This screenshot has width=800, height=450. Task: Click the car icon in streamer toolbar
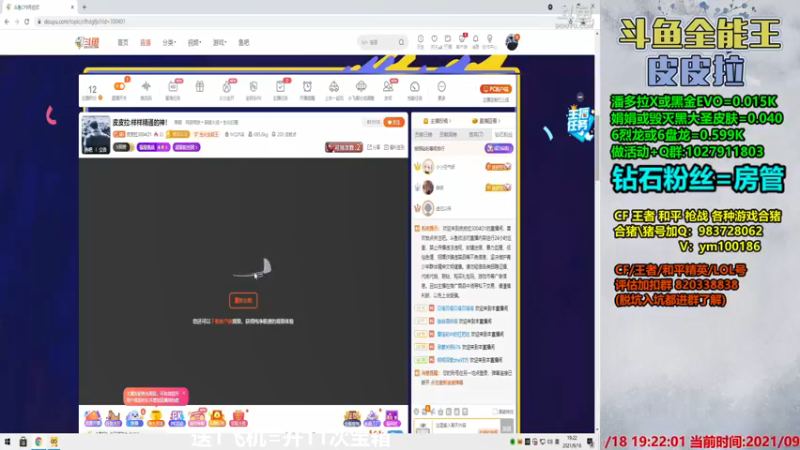(334, 87)
